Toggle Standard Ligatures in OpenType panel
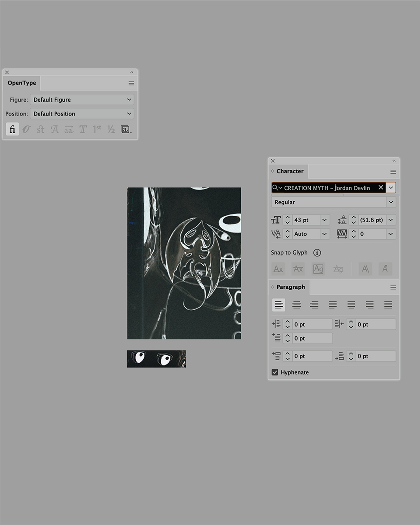Viewport: 420px width, 525px height. tap(12, 129)
